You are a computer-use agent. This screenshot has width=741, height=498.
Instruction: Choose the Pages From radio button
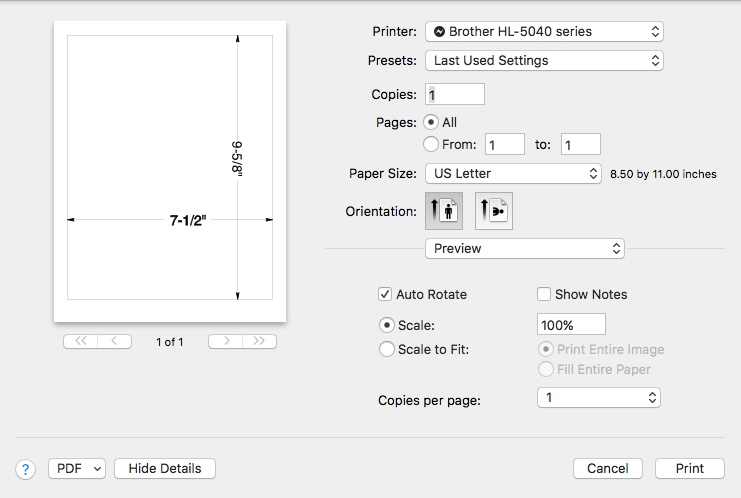(431, 144)
